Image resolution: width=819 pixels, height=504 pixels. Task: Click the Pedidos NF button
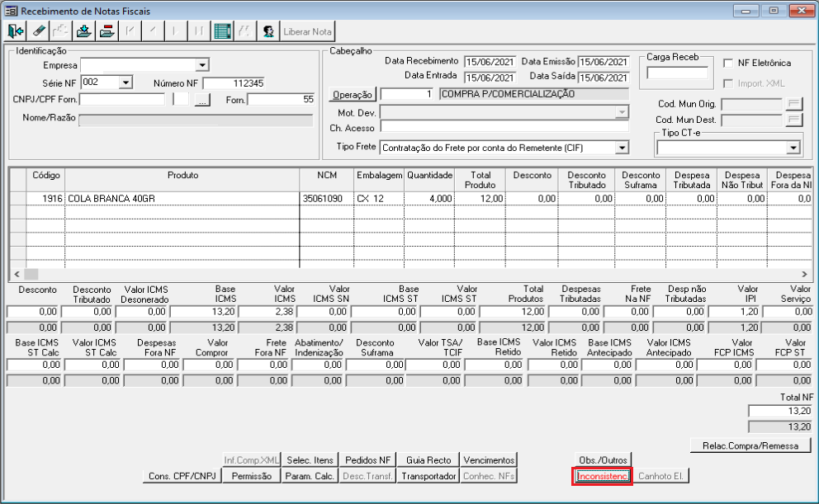tap(367, 460)
